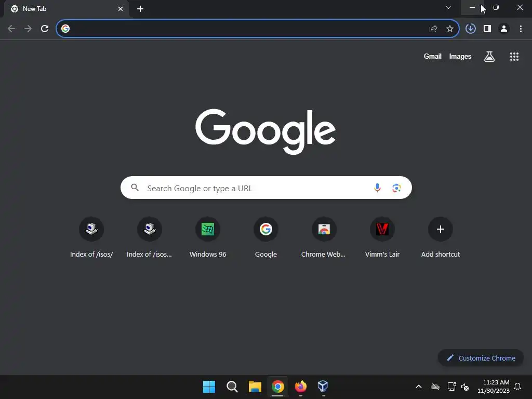Open the Downloads icon in the toolbar
The image size is (532, 399).
click(x=471, y=29)
